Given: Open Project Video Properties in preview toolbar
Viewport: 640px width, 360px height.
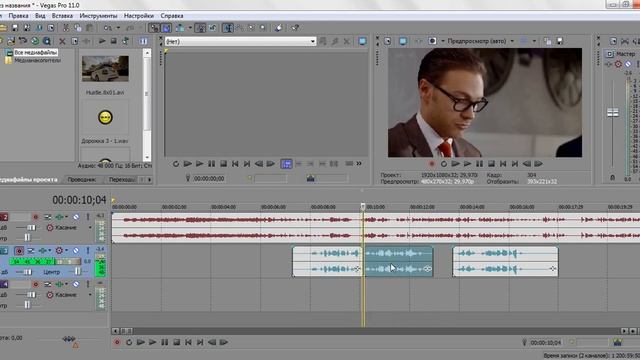Looking at the screenshot, I should pos(387,41).
